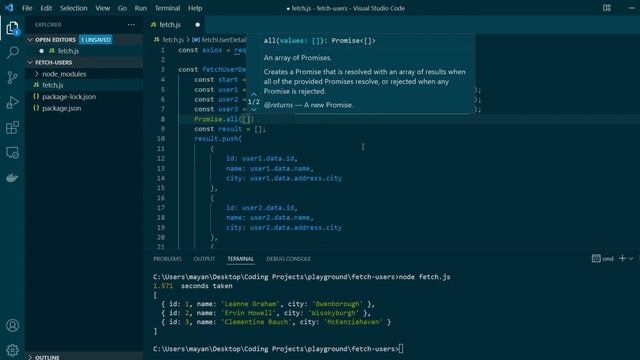Click 'id: user1.data.id,' line

(x=262, y=158)
